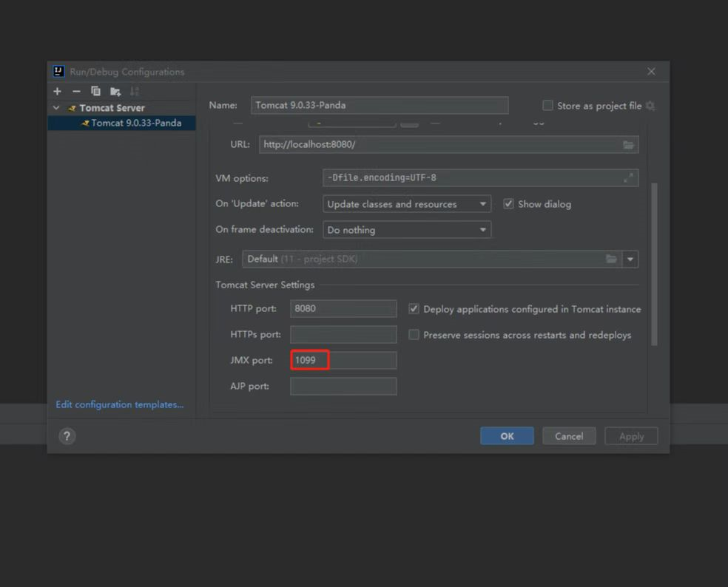728x587 pixels.
Task: Expand the VM options field editor
Action: coord(628,177)
